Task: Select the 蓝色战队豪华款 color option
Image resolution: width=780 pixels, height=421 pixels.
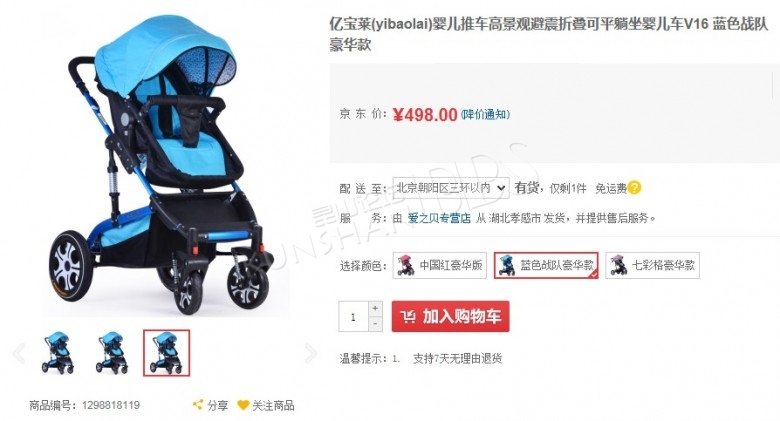Action: (x=546, y=265)
